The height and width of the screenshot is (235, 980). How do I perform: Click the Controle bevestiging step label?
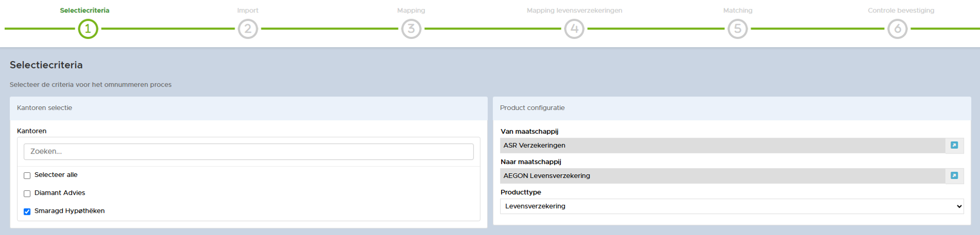901,10
